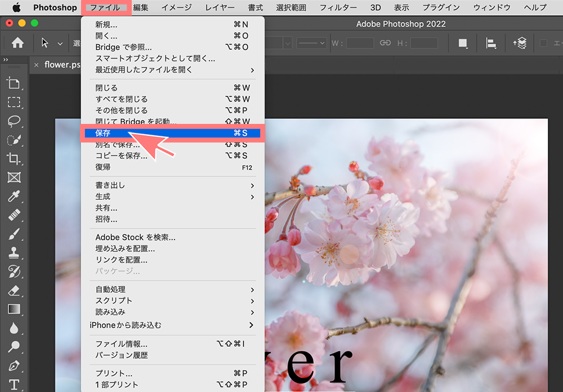Choose 新規... from the File menu
The image size is (563, 392).
[x=172, y=24]
